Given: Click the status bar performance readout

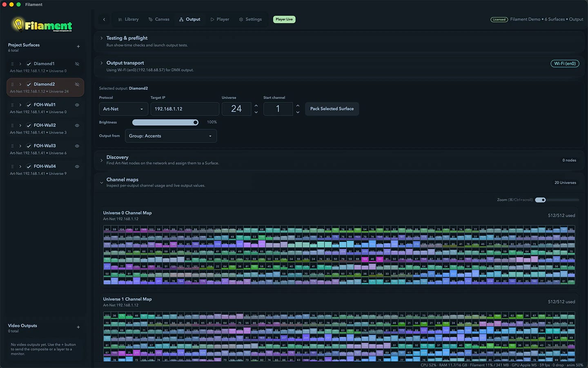Looking at the screenshot, I should coord(502,365).
